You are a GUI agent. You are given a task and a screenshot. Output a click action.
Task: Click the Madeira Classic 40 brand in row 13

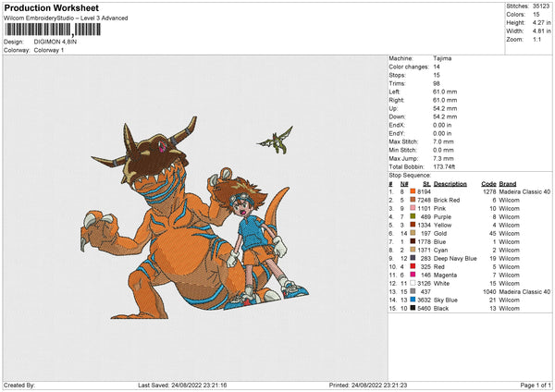click(x=524, y=291)
